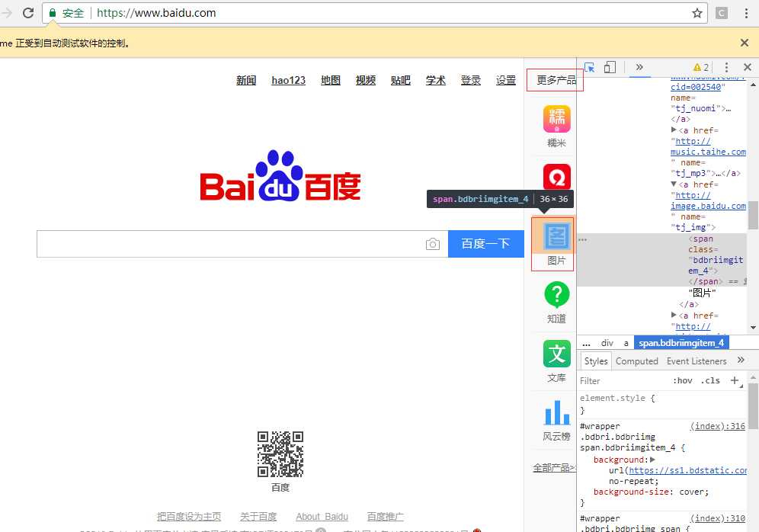Reload the page with refresh icon
The width and height of the screenshot is (759, 532).
pos(28,13)
